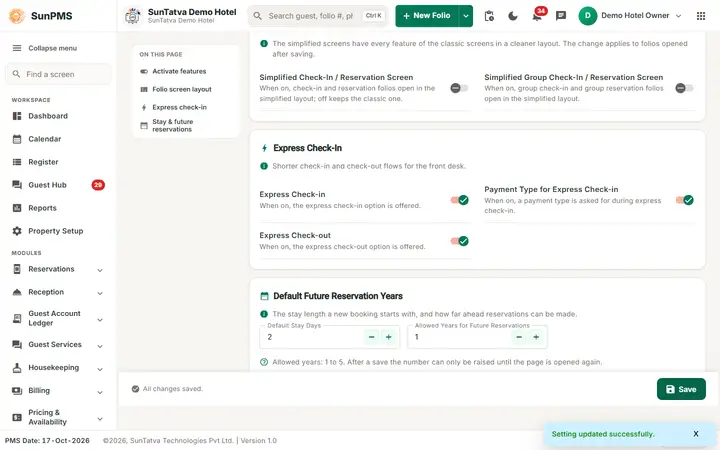Open Reports from sidebar

(x=58, y=208)
